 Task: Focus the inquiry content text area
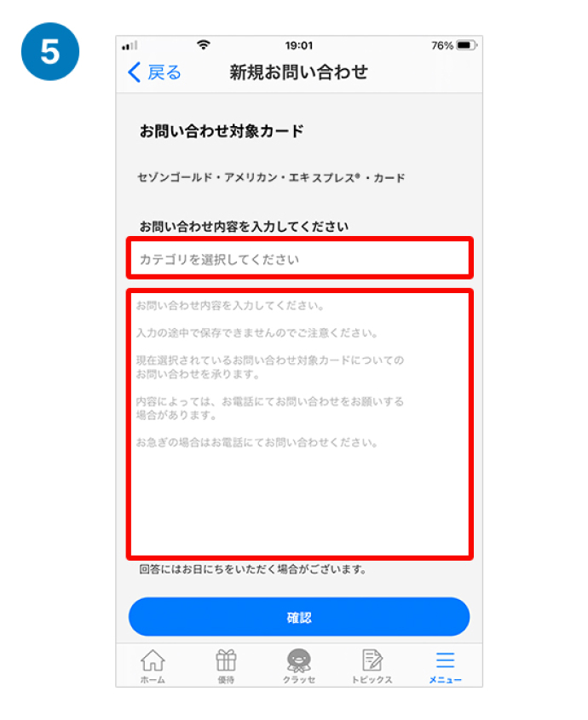[299, 423]
